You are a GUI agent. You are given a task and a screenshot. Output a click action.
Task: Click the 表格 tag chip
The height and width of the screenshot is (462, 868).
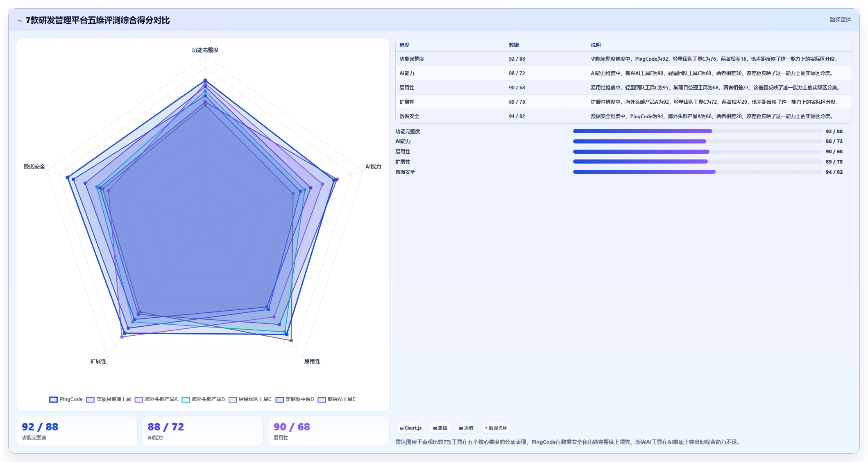point(440,428)
